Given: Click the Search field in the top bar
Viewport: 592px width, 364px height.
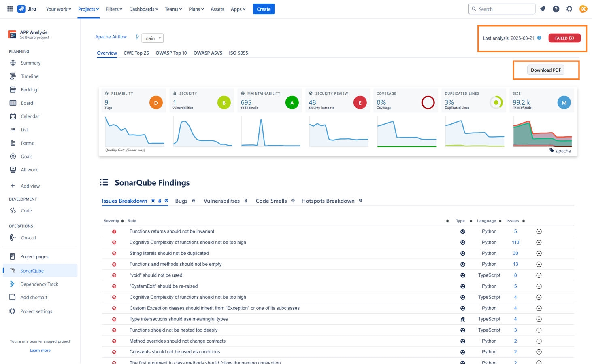Looking at the screenshot, I should coord(502,8).
